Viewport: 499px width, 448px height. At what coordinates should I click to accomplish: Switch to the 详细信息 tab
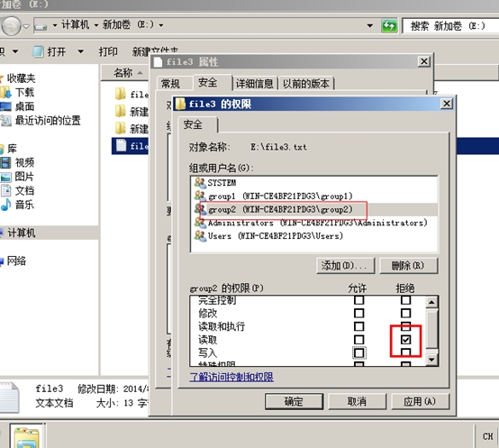click(x=255, y=84)
